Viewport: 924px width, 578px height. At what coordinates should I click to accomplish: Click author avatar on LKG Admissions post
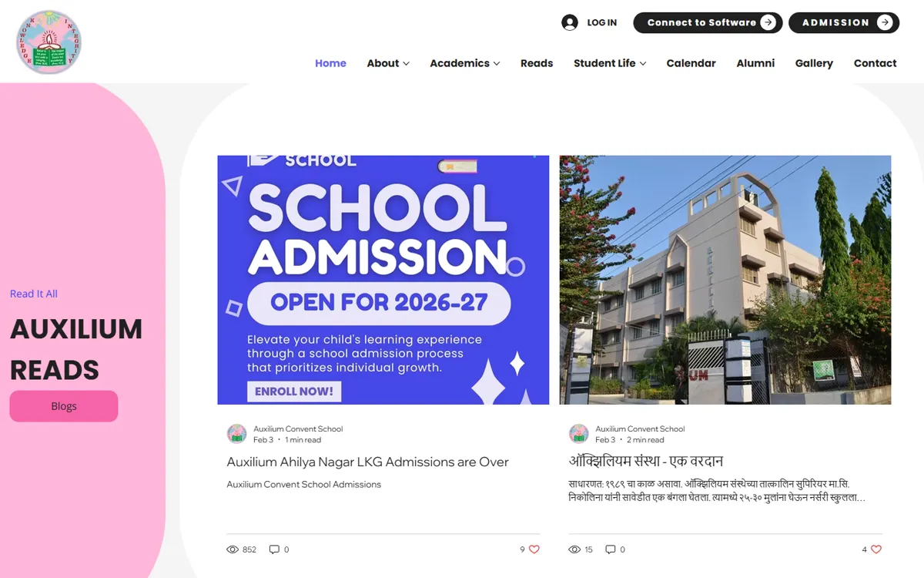236,434
